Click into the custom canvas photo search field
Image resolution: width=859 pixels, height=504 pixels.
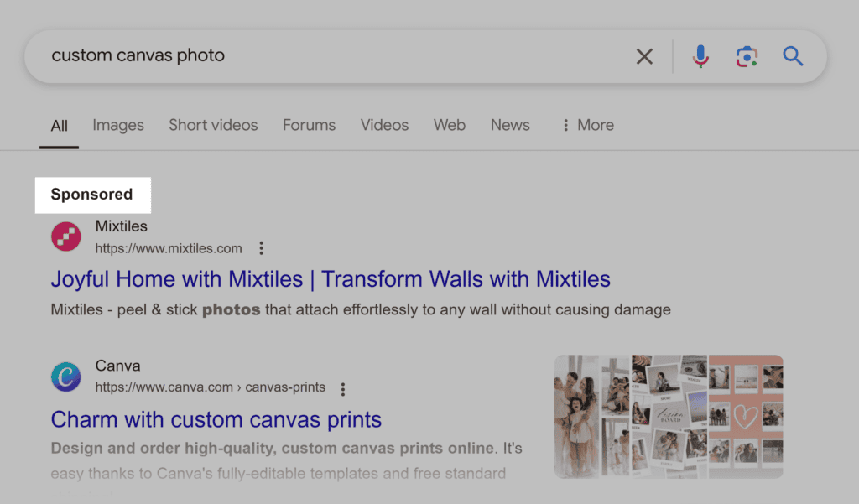[x=336, y=56]
